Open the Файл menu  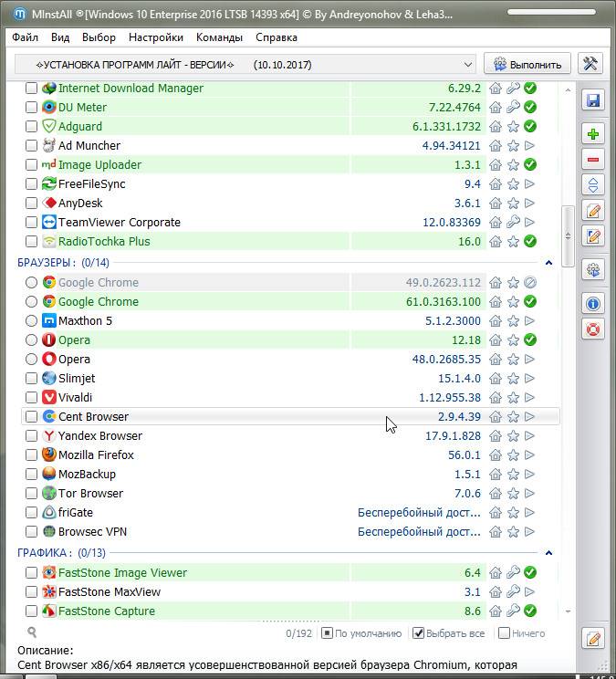pyautogui.click(x=26, y=37)
